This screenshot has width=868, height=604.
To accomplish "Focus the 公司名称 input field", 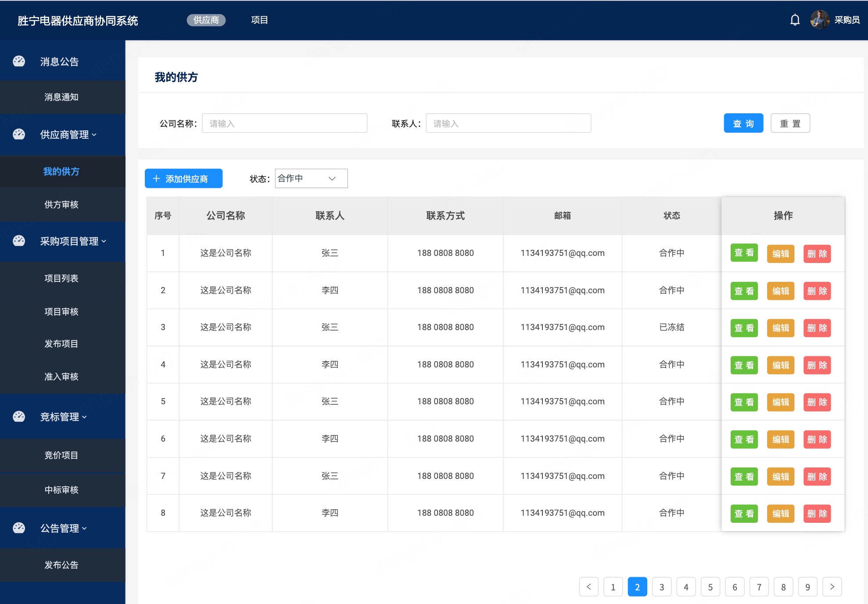I will tap(284, 123).
